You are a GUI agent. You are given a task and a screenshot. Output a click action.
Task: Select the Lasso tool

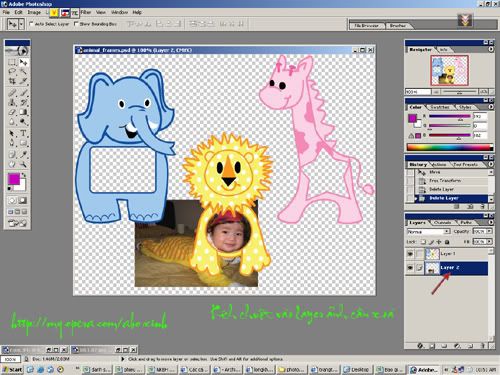click(x=12, y=71)
